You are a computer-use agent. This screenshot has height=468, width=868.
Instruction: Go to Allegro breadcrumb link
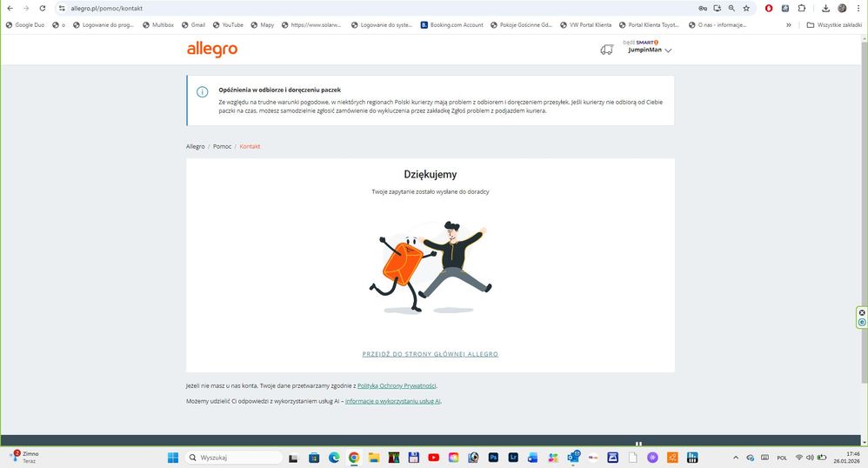(x=196, y=146)
